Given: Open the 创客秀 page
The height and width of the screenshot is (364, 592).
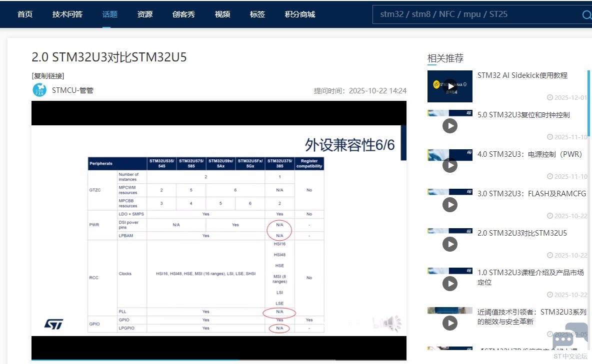Looking at the screenshot, I should point(183,14).
